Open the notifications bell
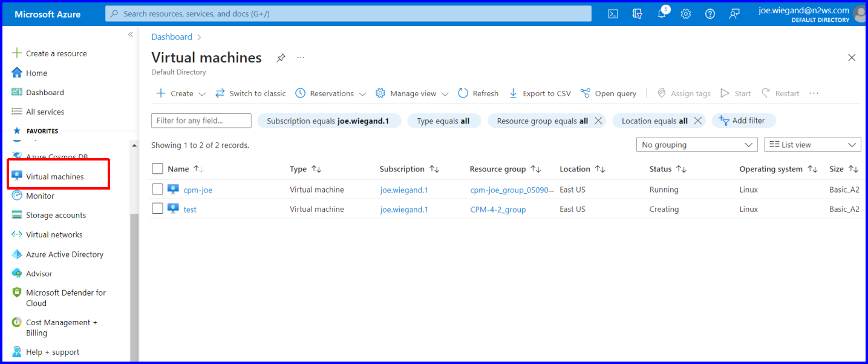Screen dimensions: 868x364 [x=662, y=13]
